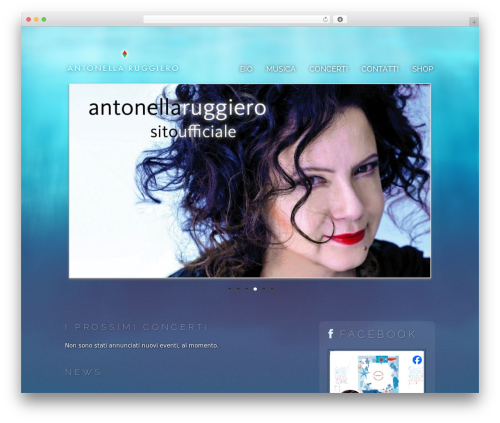The width and height of the screenshot is (500, 423).
Task: Click the FACEBOOK widget heading
Action: click(x=378, y=334)
